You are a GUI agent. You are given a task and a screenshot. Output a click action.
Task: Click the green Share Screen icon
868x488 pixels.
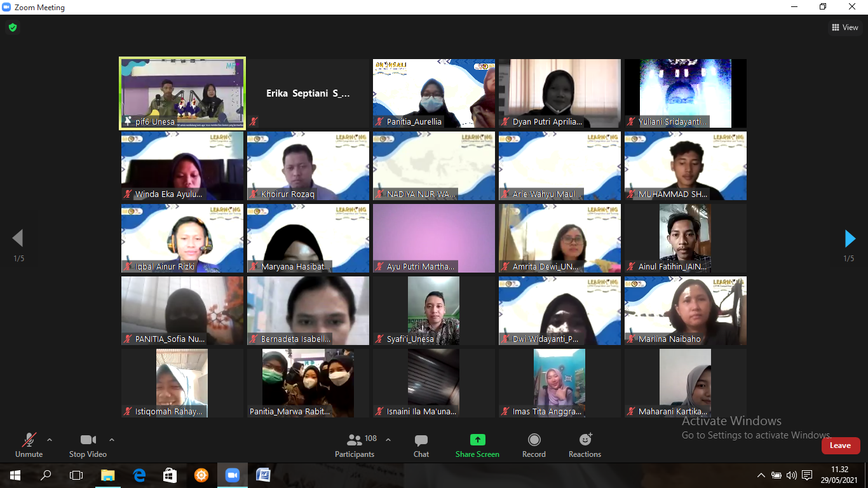[477, 440]
